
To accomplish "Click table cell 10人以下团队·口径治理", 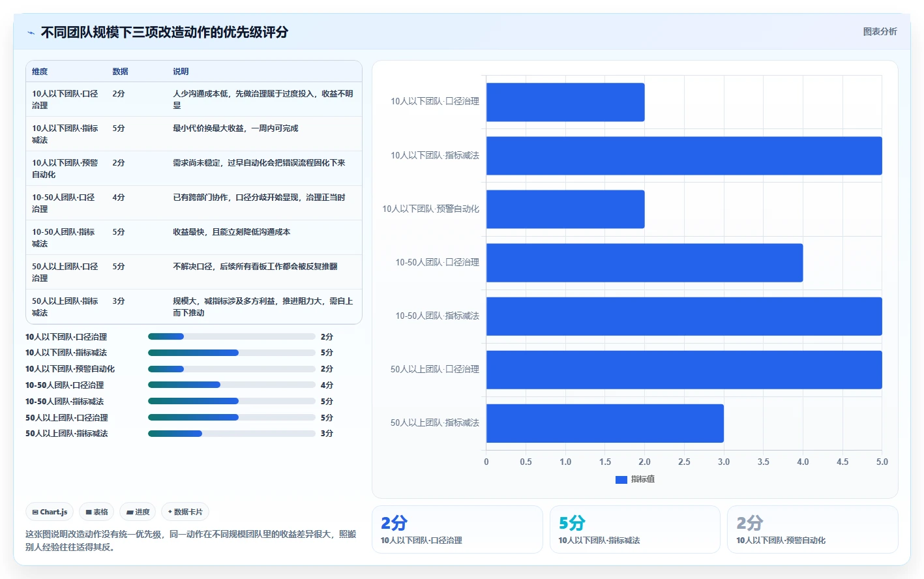I will click(65, 99).
